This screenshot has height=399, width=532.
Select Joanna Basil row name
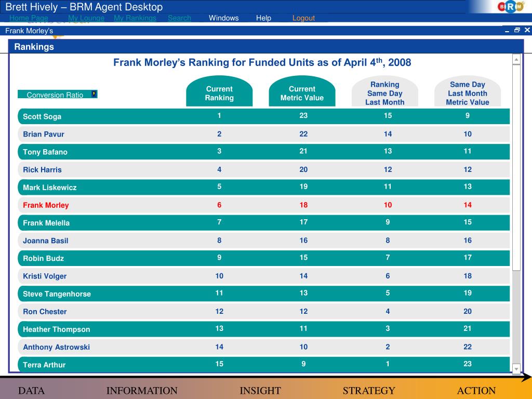tap(46, 241)
